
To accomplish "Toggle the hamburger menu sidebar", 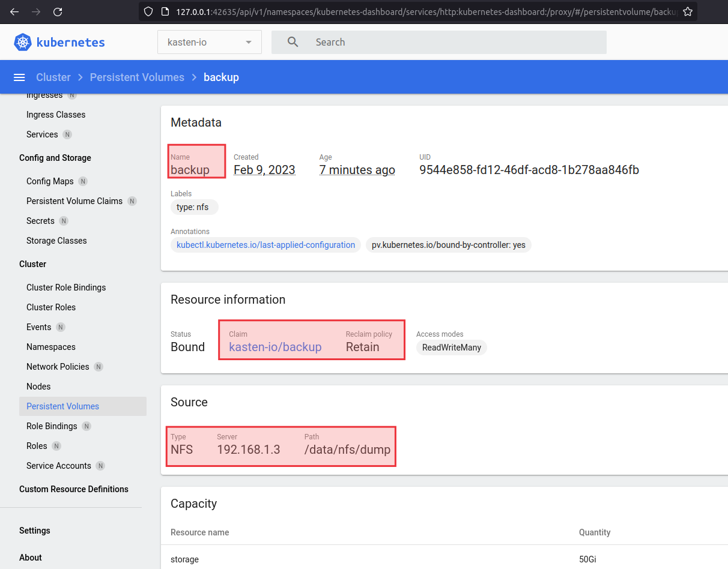I will pos(19,77).
